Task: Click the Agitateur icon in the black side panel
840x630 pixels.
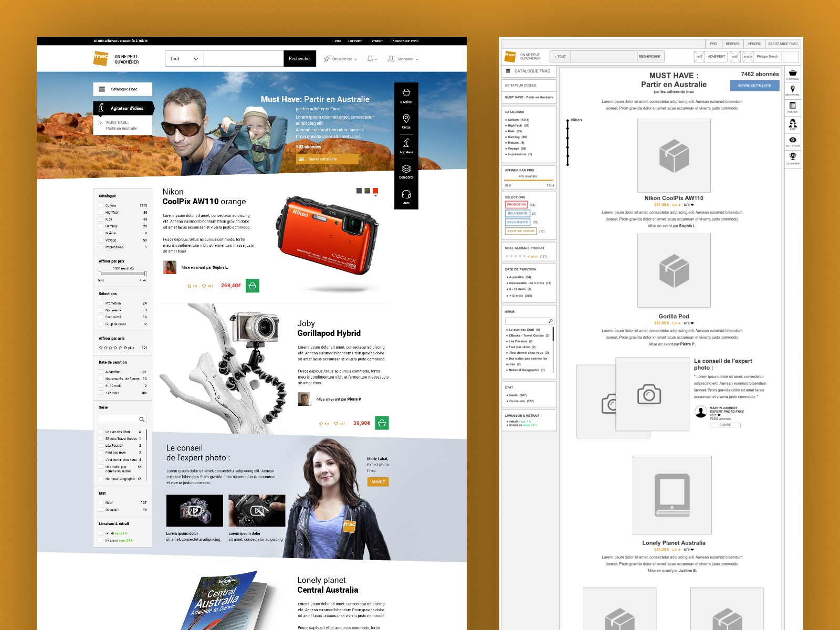Action: (x=406, y=143)
